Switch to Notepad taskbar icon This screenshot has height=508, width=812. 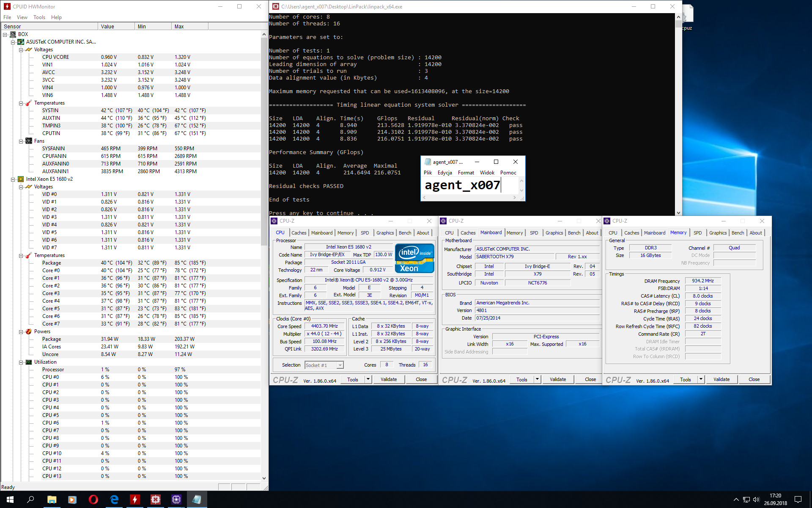coord(197,500)
